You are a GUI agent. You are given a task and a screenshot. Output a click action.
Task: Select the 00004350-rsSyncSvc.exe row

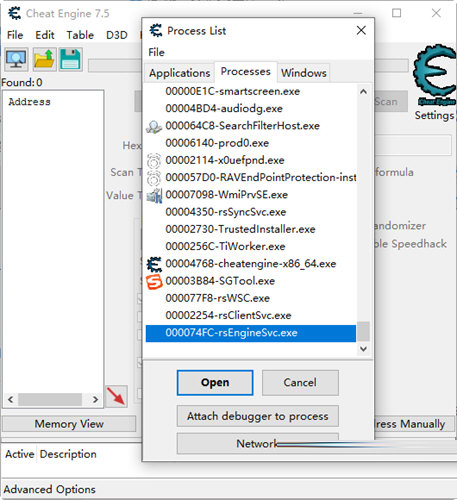pyautogui.click(x=251, y=212)
